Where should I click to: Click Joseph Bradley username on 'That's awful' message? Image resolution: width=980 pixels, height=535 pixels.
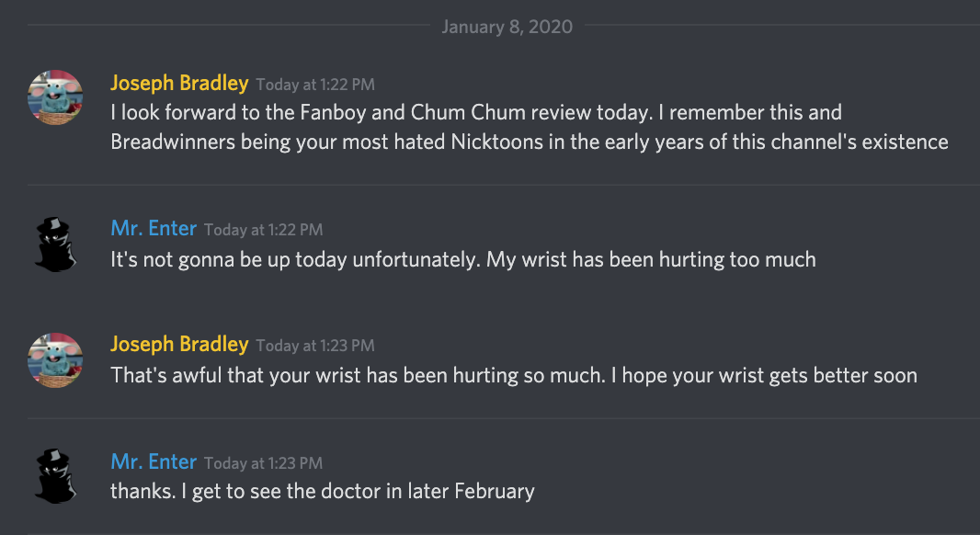pos(179,345)
